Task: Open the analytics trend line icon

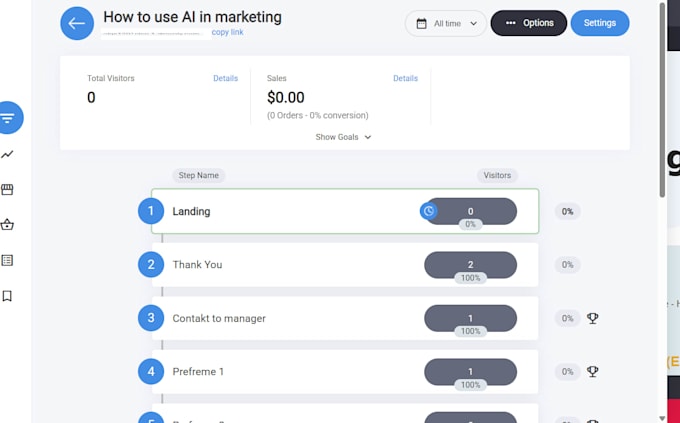Action: [x=7, y=154]
